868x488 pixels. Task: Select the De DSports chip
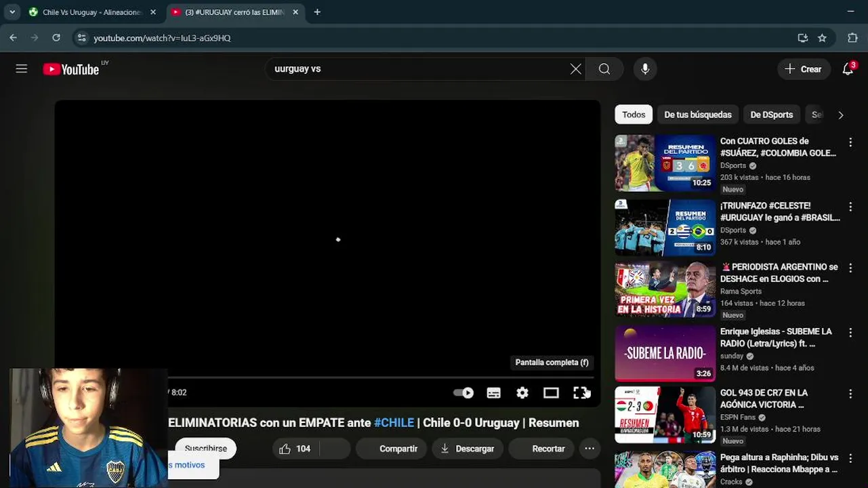pos(771,115)
